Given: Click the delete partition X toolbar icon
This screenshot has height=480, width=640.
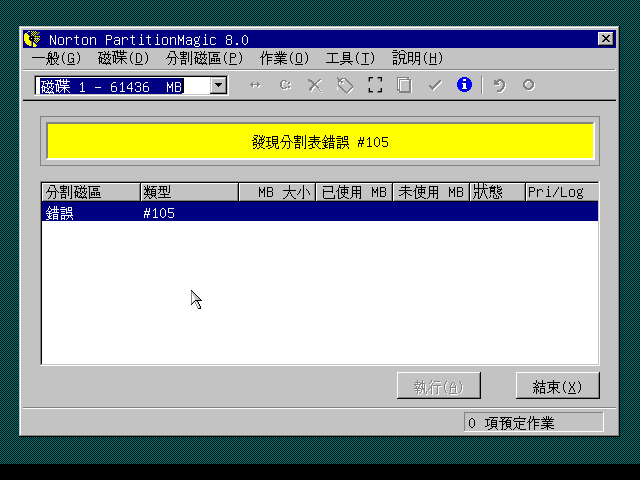Looking at the screenshot, I should (x=315, y=85).
